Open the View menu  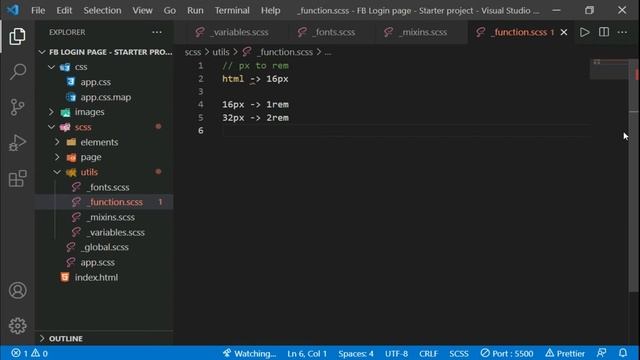pos(142,10)
